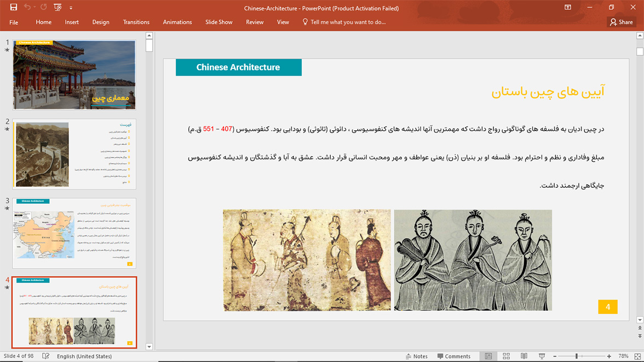Open the Design tab

[x=101, y=22]
